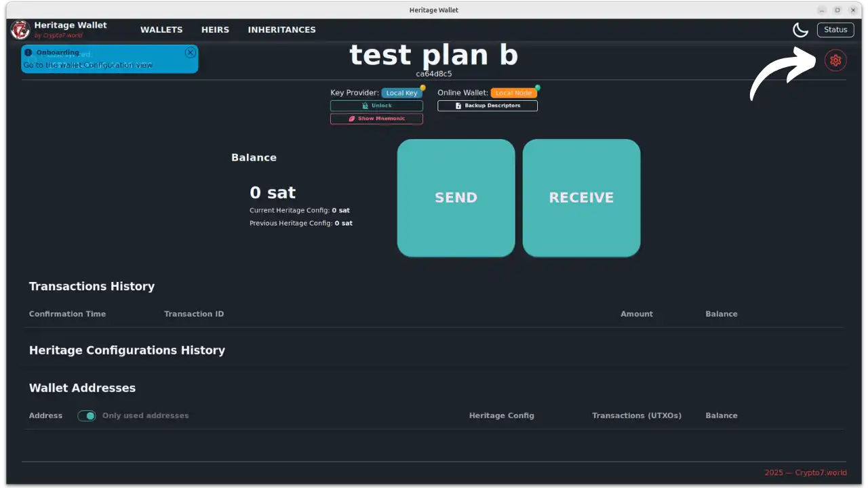
Task: Expand Heritage Configurations History section
Action: (x=127, y=350)
